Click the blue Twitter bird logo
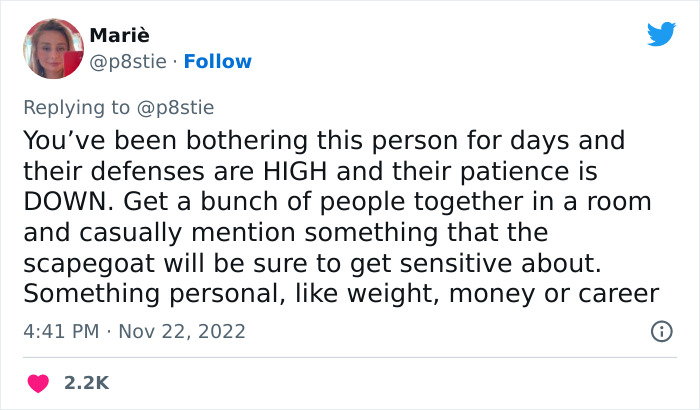 [x=661, y=35]
